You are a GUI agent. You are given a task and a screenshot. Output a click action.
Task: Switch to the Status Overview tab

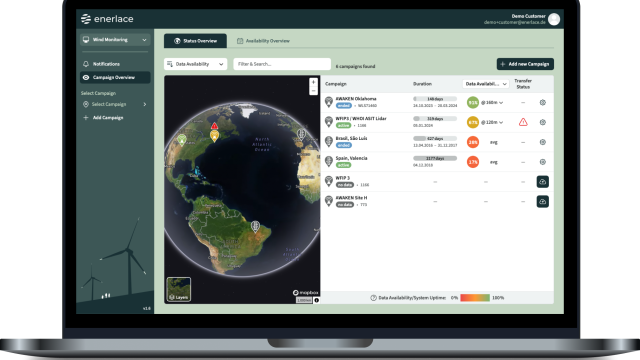pyautogui.click(x=195, y=41)
